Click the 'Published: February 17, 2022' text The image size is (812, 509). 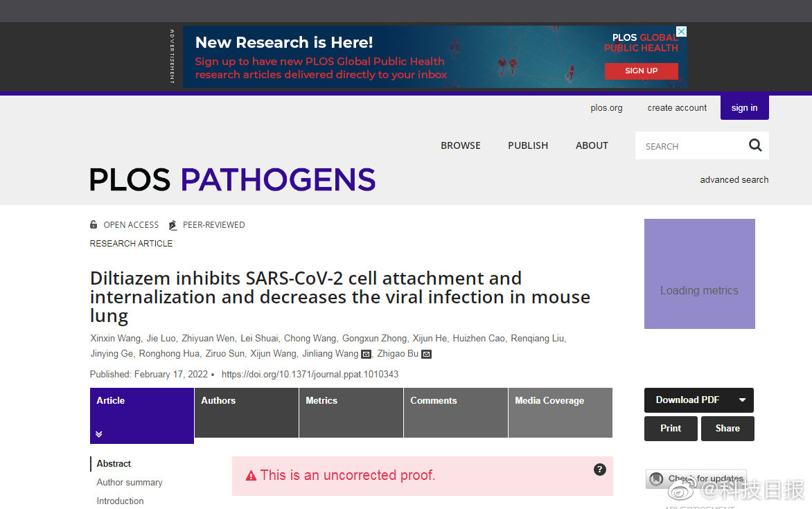[149, 375]
